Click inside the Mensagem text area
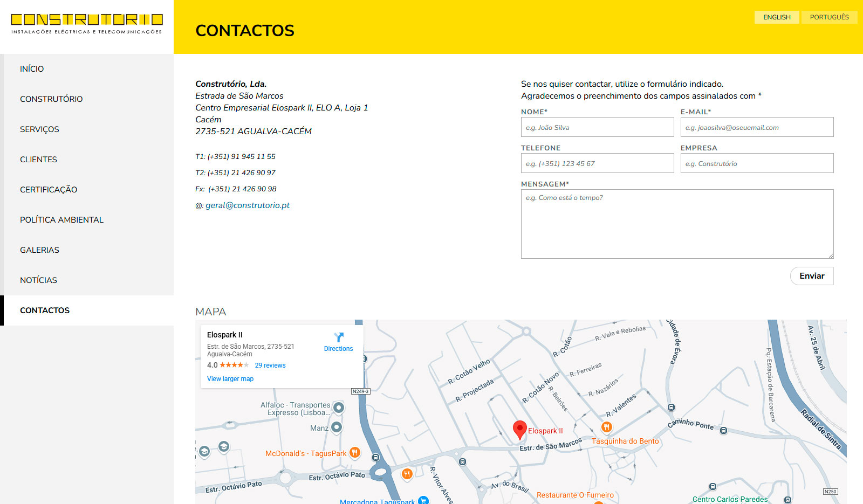 (x=677, y=224)
